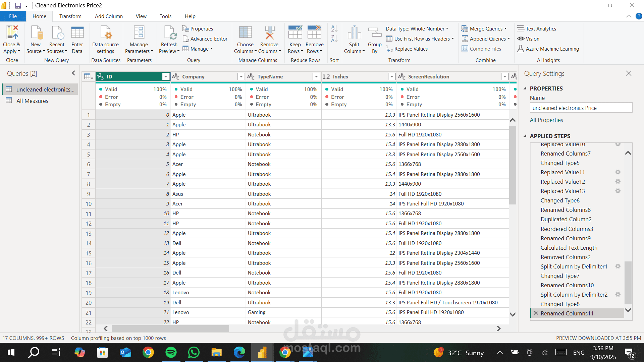
Task: Click Choose Columns icon
Action: [245, 33]
